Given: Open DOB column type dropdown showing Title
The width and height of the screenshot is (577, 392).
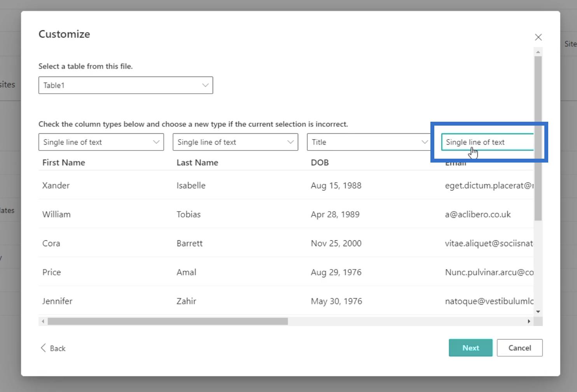Looking at the screenshot, I should pyautogui.click(x=369, y=142).
